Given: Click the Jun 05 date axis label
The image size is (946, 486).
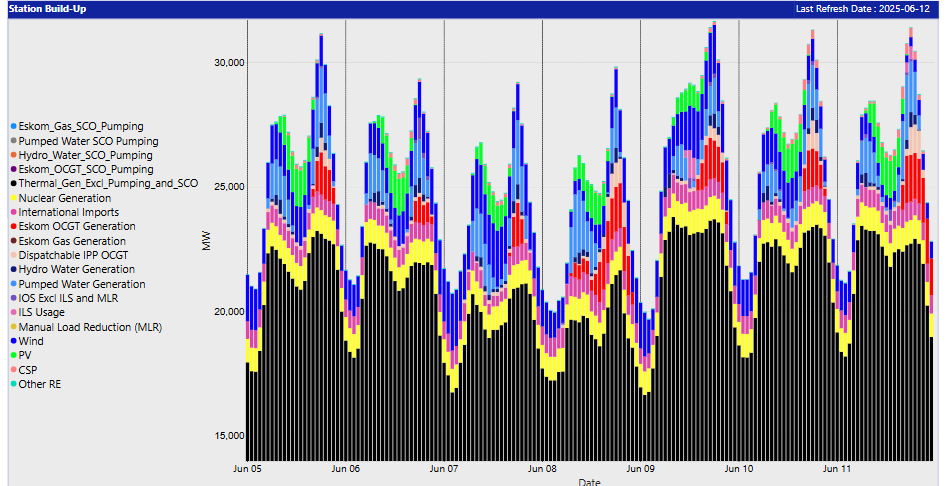Looking at the screenshot, I should tap(247, 468).
